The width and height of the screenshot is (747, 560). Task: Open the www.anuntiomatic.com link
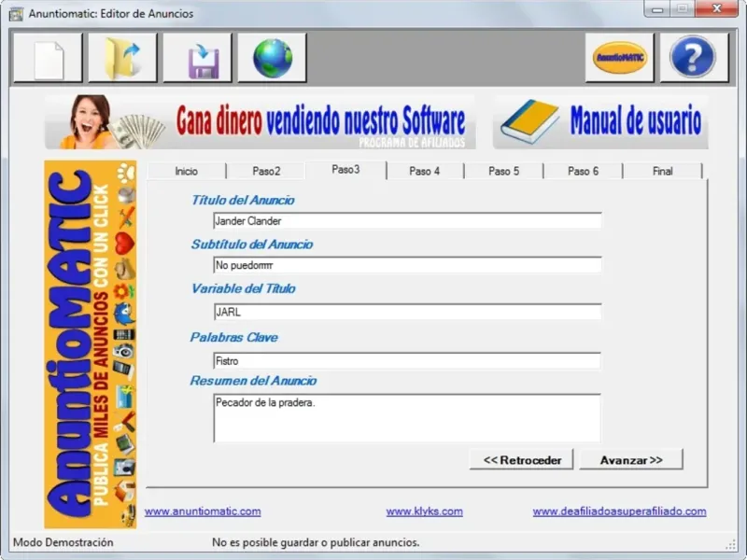coord(203,511)
